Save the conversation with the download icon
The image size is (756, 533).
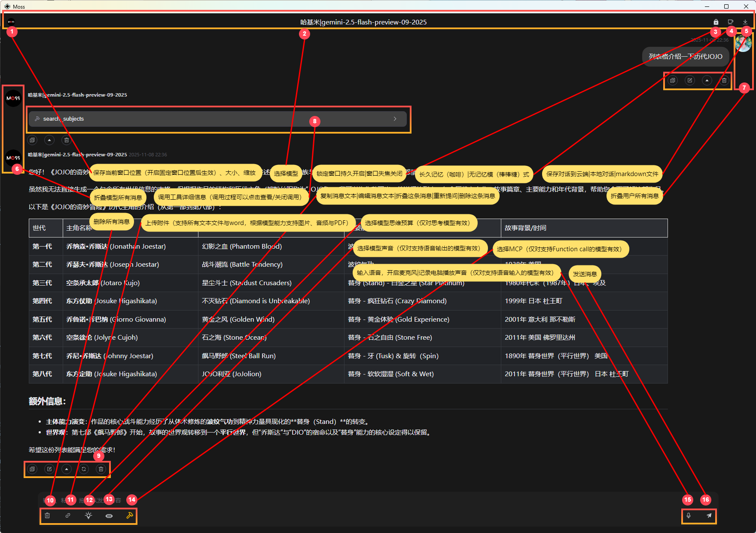(745, 22)
